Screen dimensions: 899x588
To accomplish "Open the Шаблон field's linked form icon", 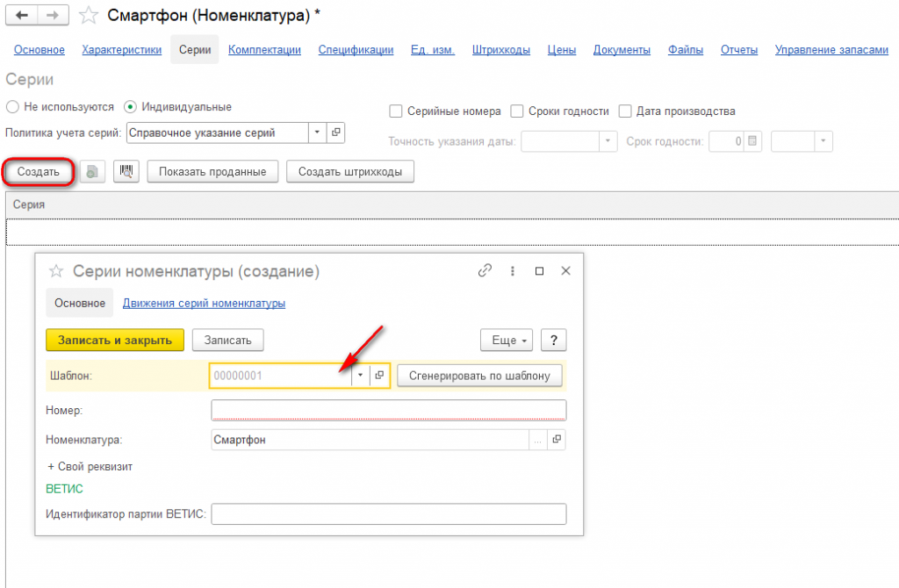I will pyautogui.click(x=379, y=376).
